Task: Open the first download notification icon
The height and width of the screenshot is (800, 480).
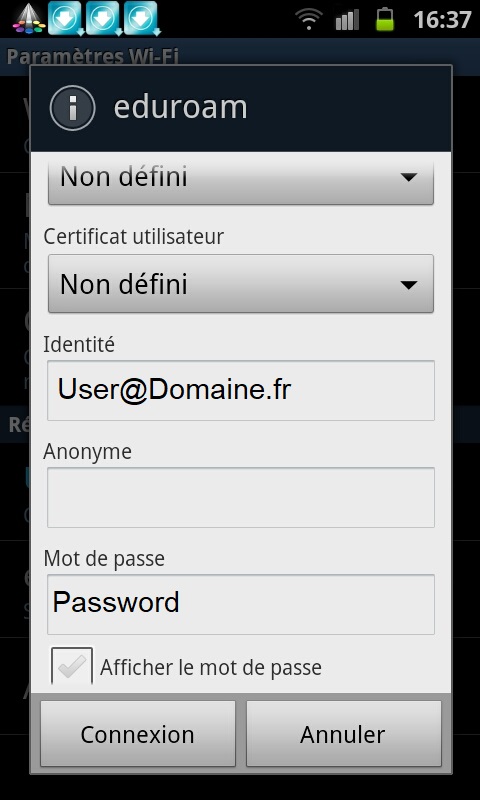Action: (x=66, y=18)
